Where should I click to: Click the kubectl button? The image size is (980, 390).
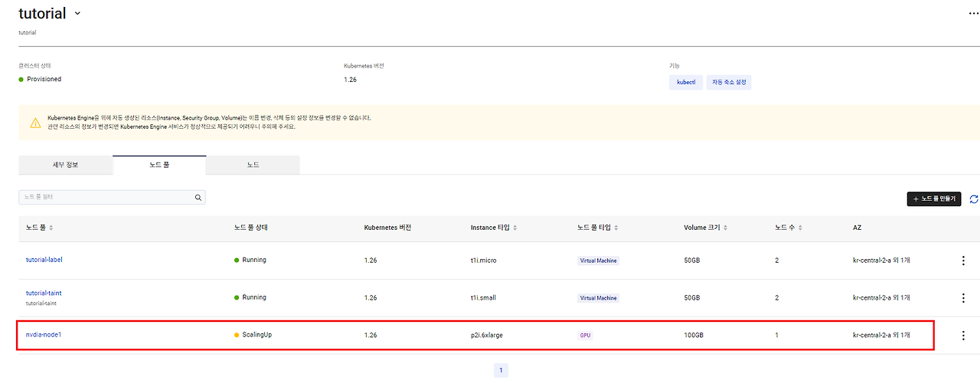tap(685, 82)
